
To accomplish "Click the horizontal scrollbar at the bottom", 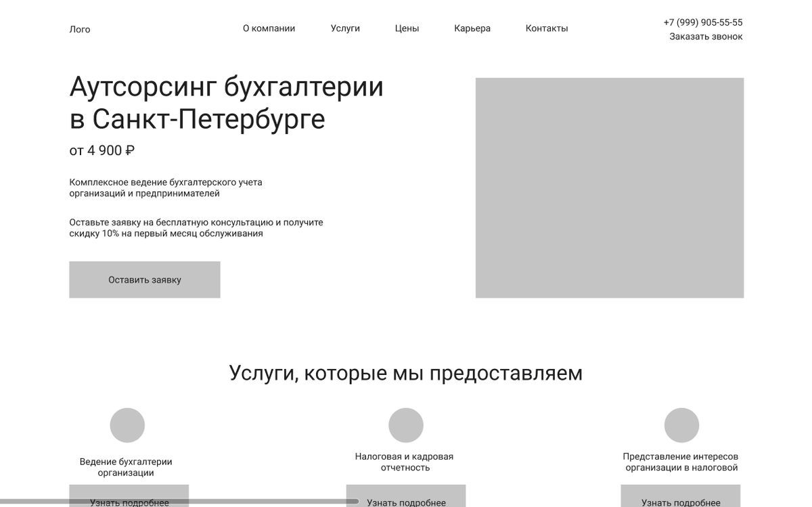I will (x=179, y=502).
